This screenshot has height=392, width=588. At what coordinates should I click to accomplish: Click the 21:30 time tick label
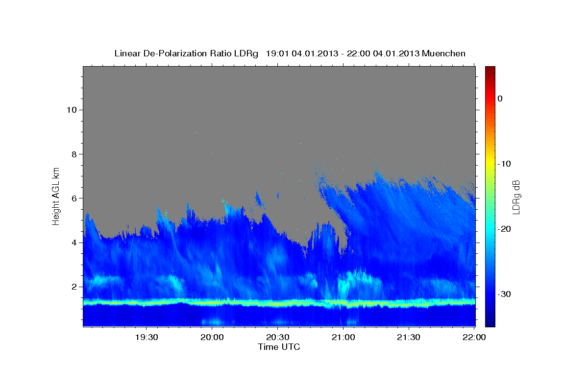(409, 338)
